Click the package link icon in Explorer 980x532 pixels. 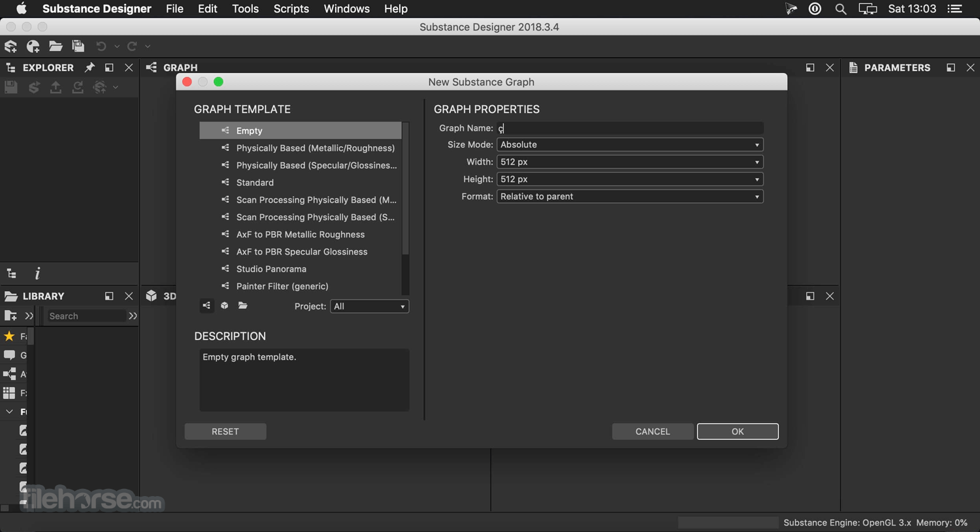(x=100, y=87)
